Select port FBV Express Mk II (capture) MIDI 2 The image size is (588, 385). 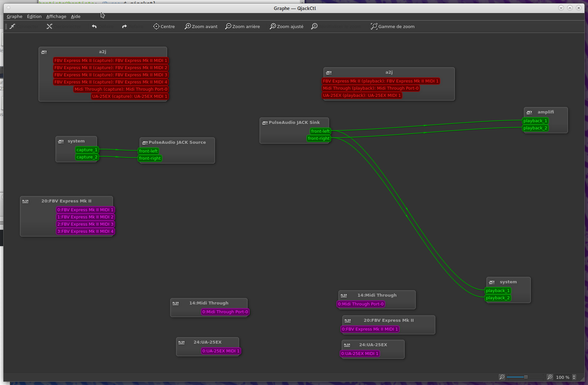point(111,68)
